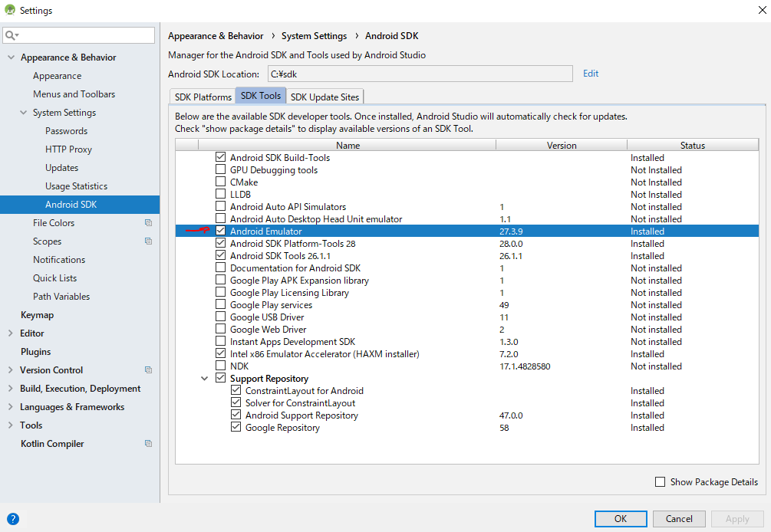
Task: Switch to the SDK Platforms tab
Action: pyautogui.click(x=203, y=97)
